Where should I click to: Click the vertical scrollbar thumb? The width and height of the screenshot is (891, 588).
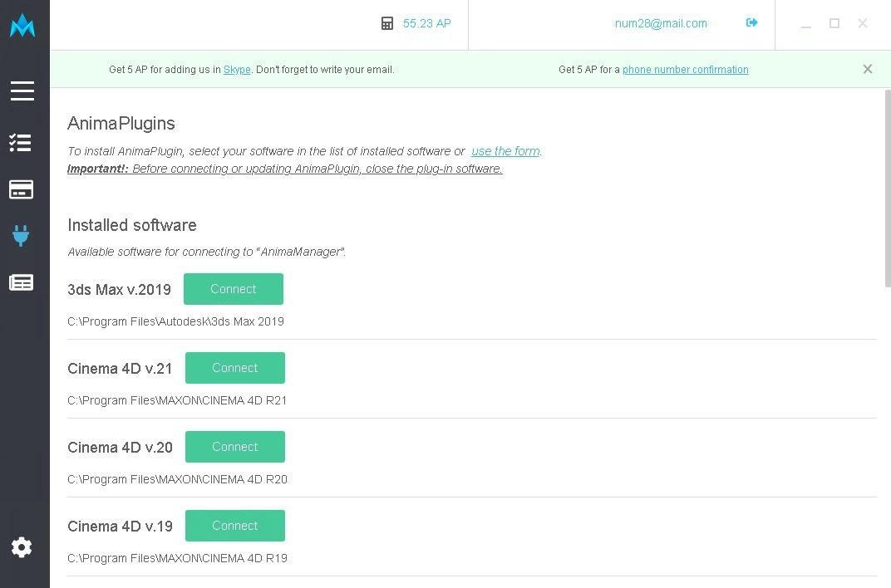(887, 189)
